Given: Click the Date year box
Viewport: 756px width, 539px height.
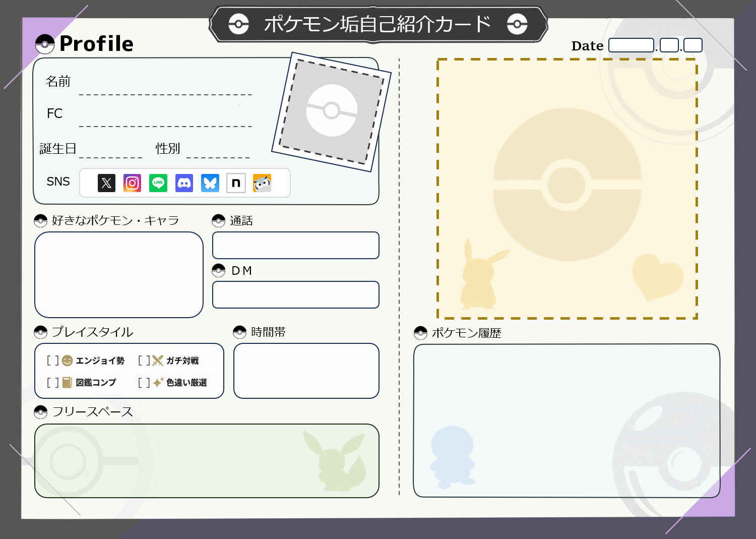Looking at the screenshot, I should pyautogui.click(x=632, y=45).
